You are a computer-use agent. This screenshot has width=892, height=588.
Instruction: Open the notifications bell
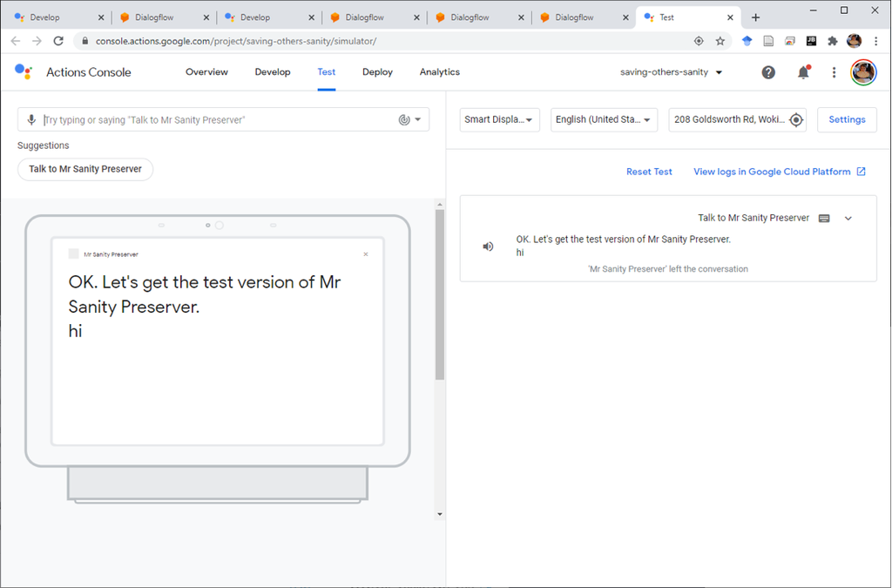[803, 72]
